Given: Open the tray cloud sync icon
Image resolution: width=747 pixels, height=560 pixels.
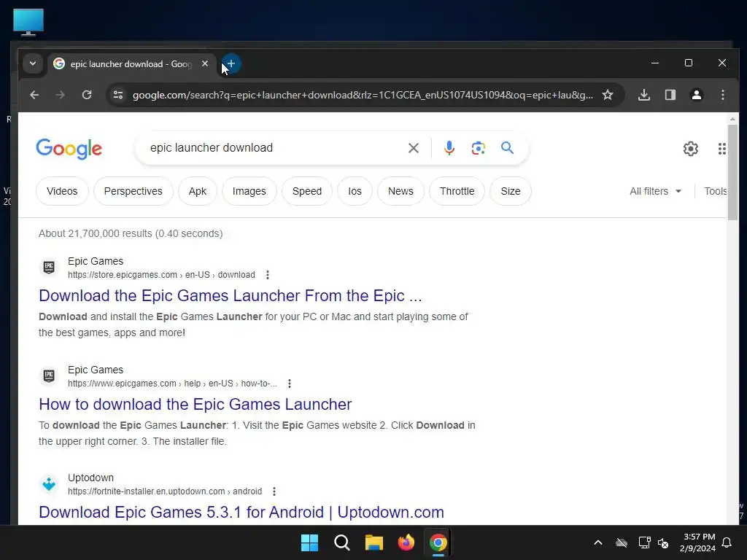Looking at the screenshot, I should [x=622, y=542].
